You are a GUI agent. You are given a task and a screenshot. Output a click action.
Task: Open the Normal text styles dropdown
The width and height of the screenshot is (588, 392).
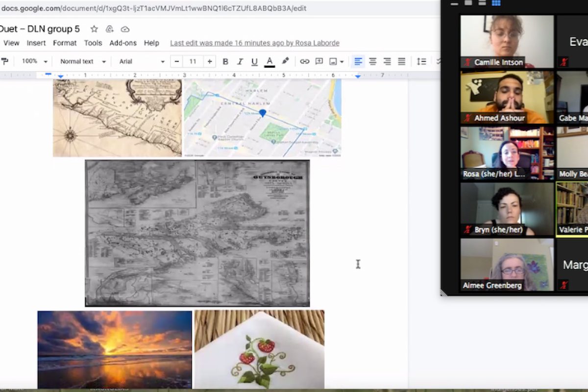point(83,61)
